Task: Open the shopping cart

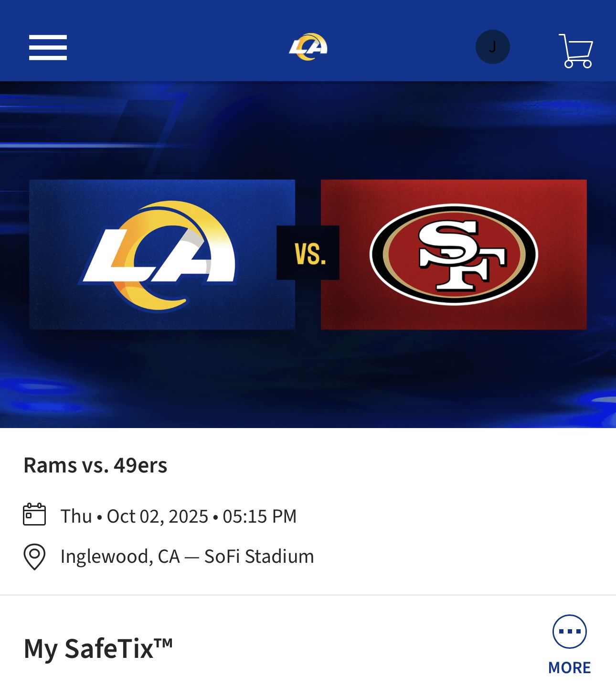Action: pos(576,51)
